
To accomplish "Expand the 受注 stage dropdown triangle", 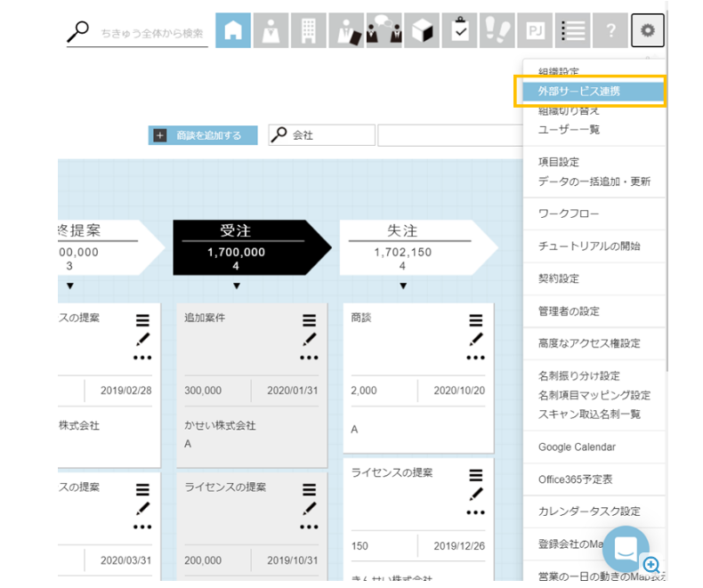I will click(237, 286).
